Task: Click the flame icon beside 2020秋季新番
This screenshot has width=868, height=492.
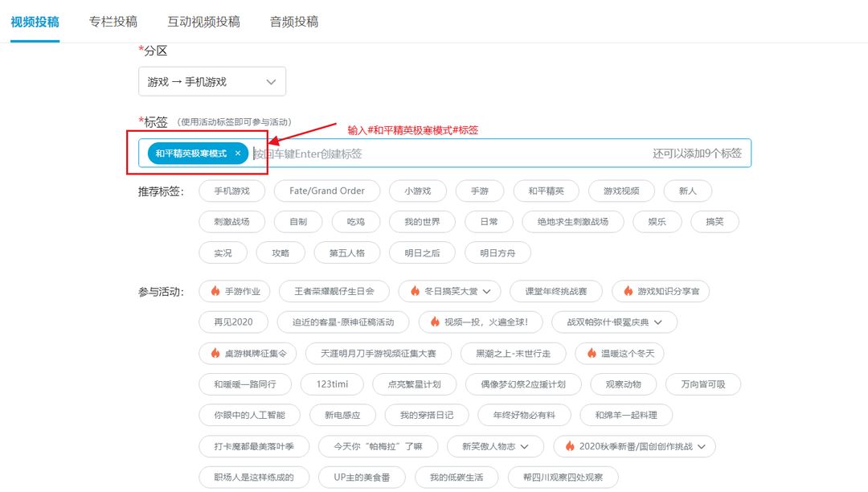Action: 570,445
